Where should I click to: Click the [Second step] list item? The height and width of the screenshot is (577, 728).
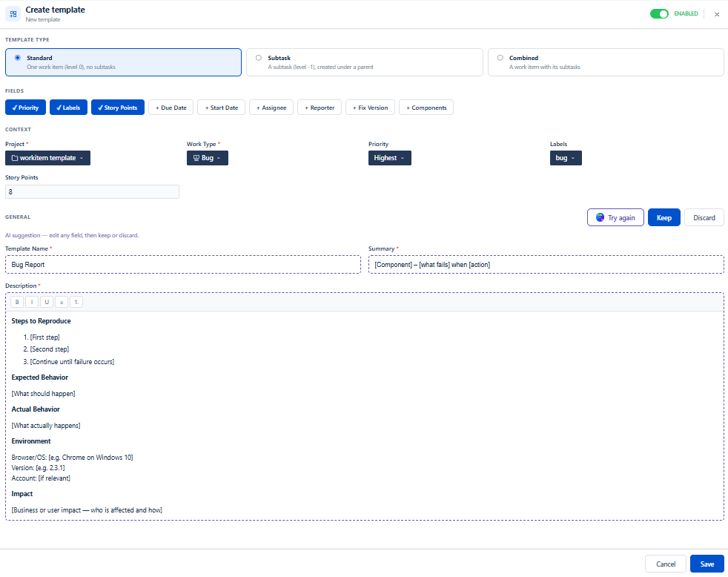(x=49, y=349)
